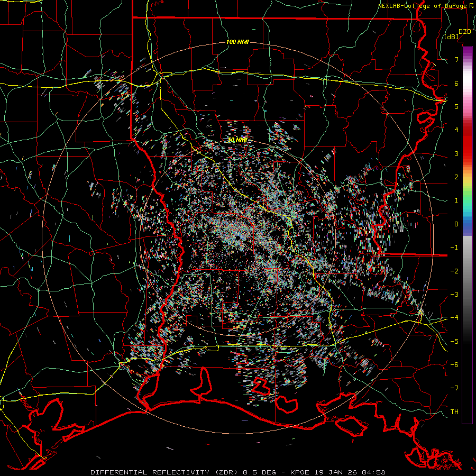
Task: Click the -2 dB value on the scale
Action: 454,271
